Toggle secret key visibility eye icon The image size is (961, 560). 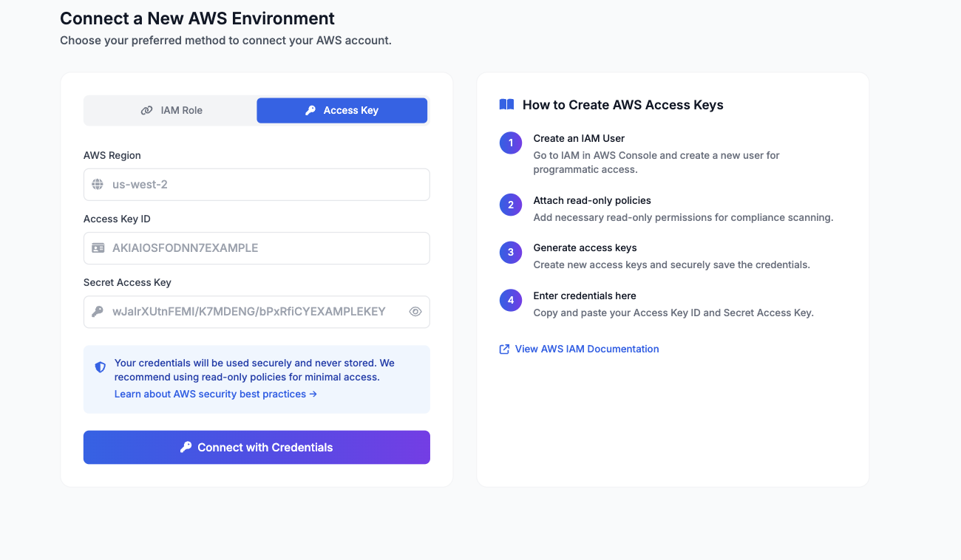coord(415,312)
